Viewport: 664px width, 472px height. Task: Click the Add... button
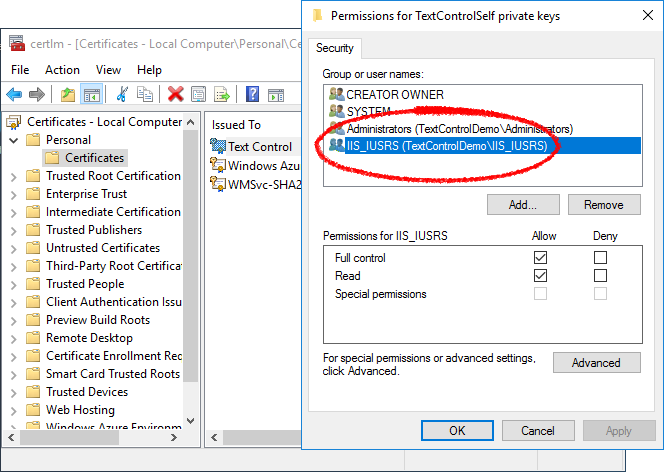tap(523, 205)
